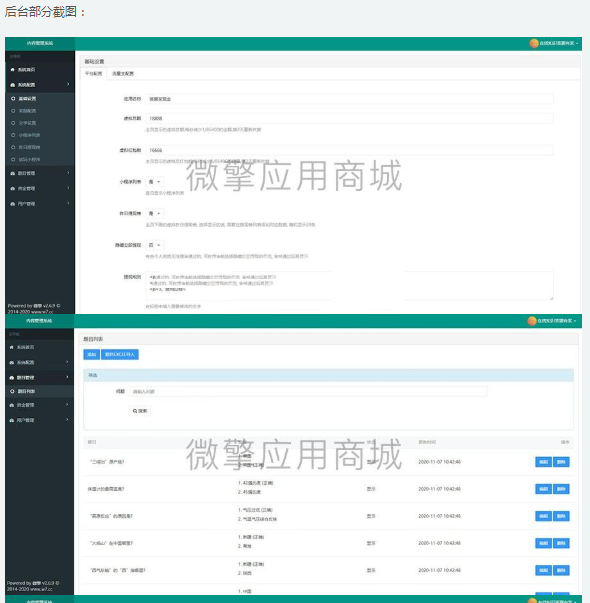Click the "三峡台" question text in the table

[x=107, y=462]
